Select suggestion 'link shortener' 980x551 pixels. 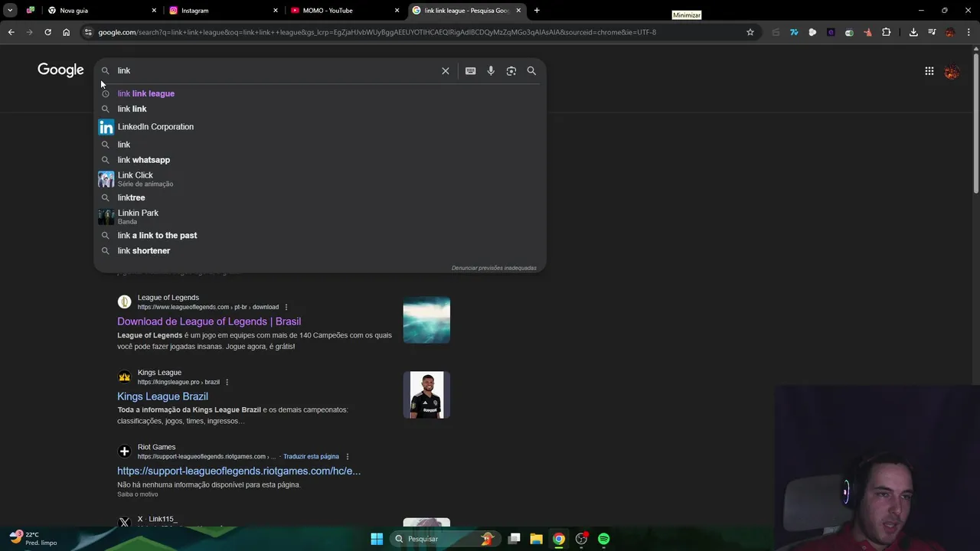click(320, 251)
